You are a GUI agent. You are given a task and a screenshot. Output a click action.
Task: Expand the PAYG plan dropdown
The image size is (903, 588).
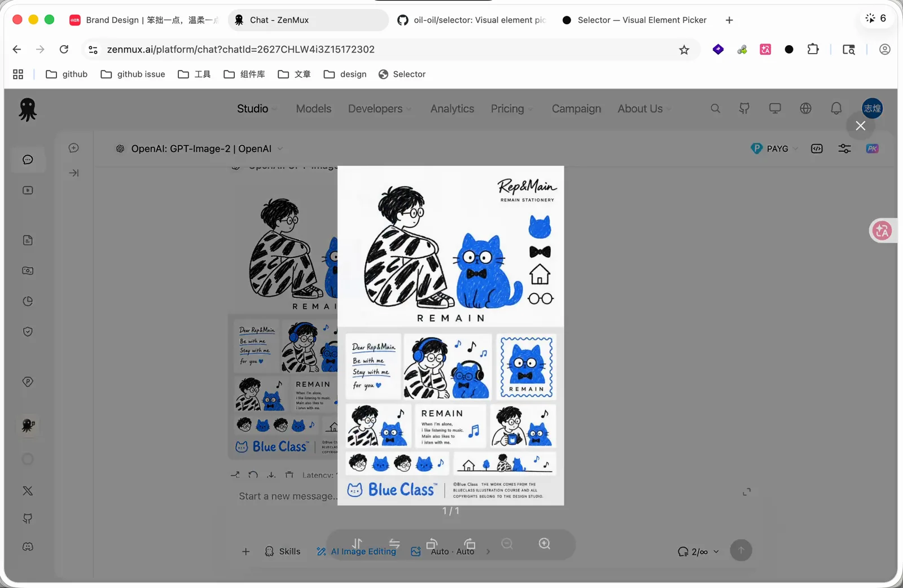pyautogui.click(x=774, y=148)
